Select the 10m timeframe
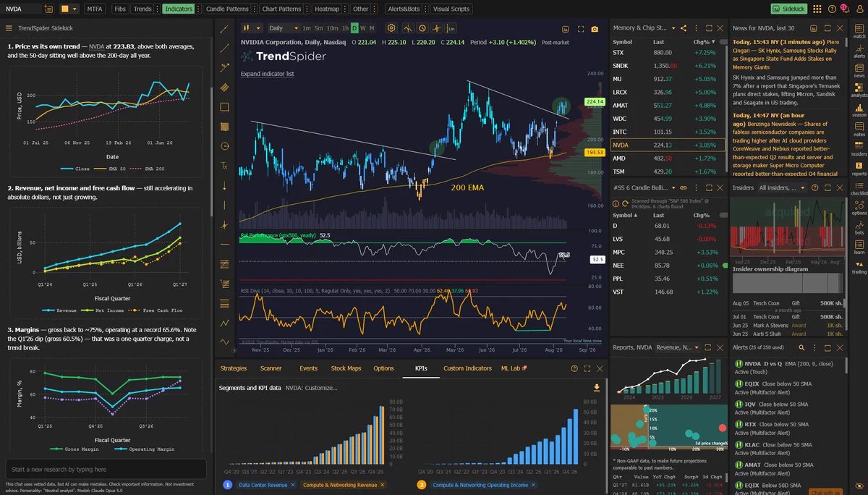 click(x=332, y=28)
